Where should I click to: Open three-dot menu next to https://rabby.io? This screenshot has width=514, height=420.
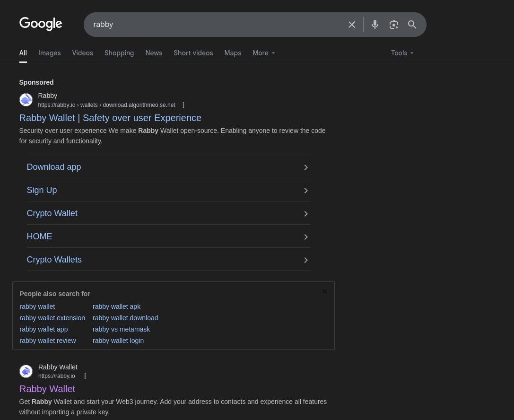[x=85, y=376]
